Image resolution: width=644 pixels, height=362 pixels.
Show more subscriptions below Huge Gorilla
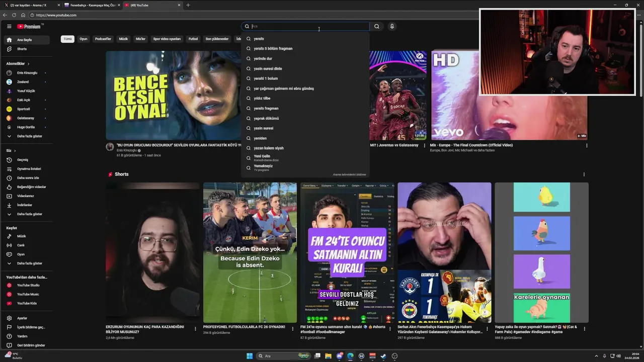point(26,136)
